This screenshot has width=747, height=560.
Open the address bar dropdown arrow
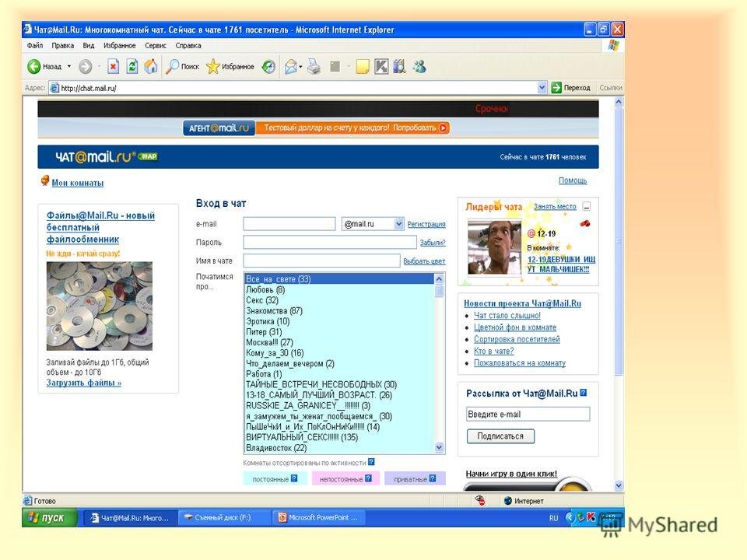point(542,88)
